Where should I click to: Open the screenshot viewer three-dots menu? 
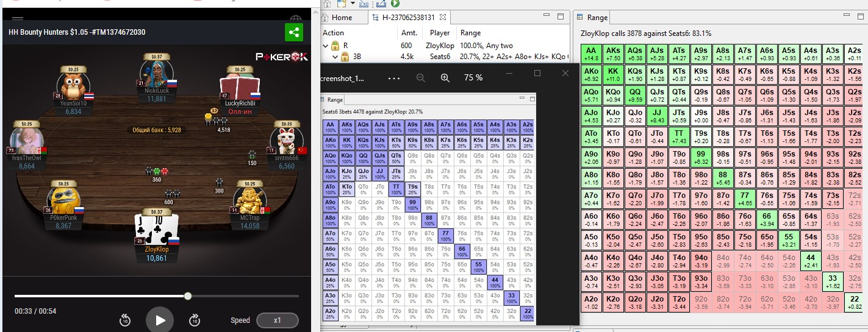394,78
